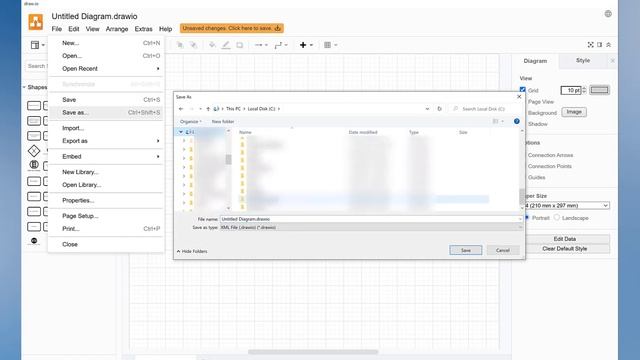Image resolution: width=640 pixels, height=360 pixels.
Task: Click the globe language icon
Action: click(x=608, y=14)
